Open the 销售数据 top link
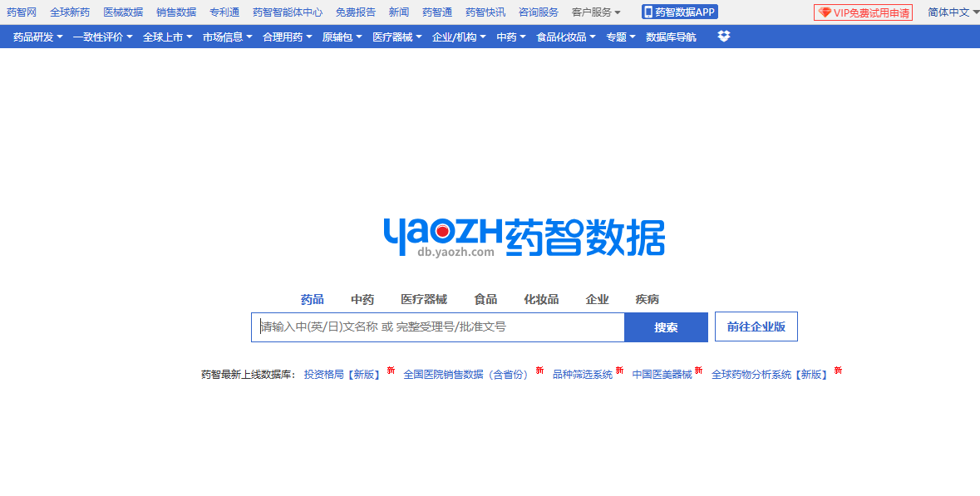 pos(176,12)
